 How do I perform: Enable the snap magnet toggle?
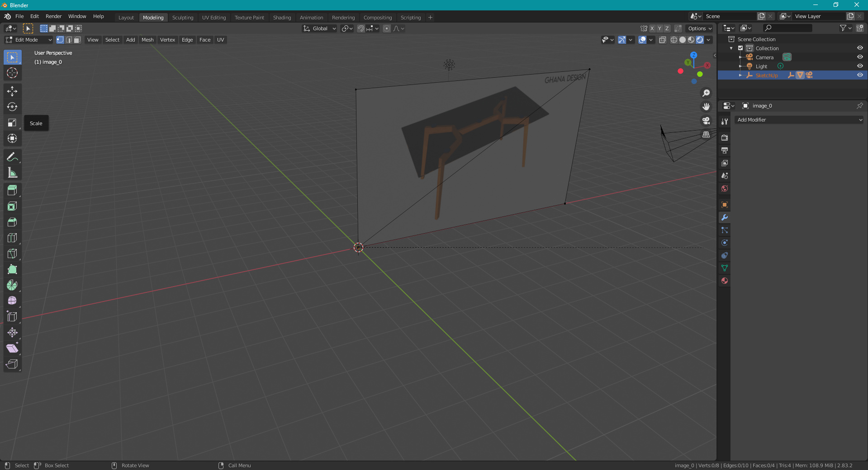(360, 28)
